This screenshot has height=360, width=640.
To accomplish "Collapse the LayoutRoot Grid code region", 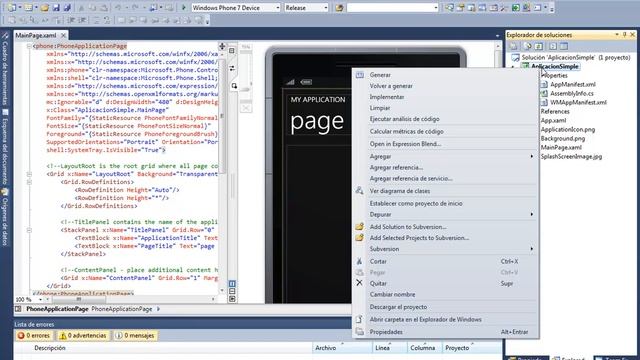I will (29, 174).
